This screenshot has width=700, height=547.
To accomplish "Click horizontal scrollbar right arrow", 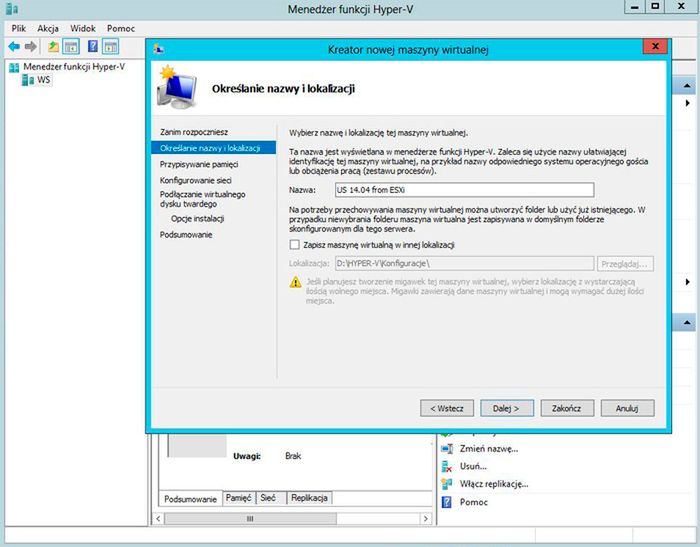I will coord(425,518).
